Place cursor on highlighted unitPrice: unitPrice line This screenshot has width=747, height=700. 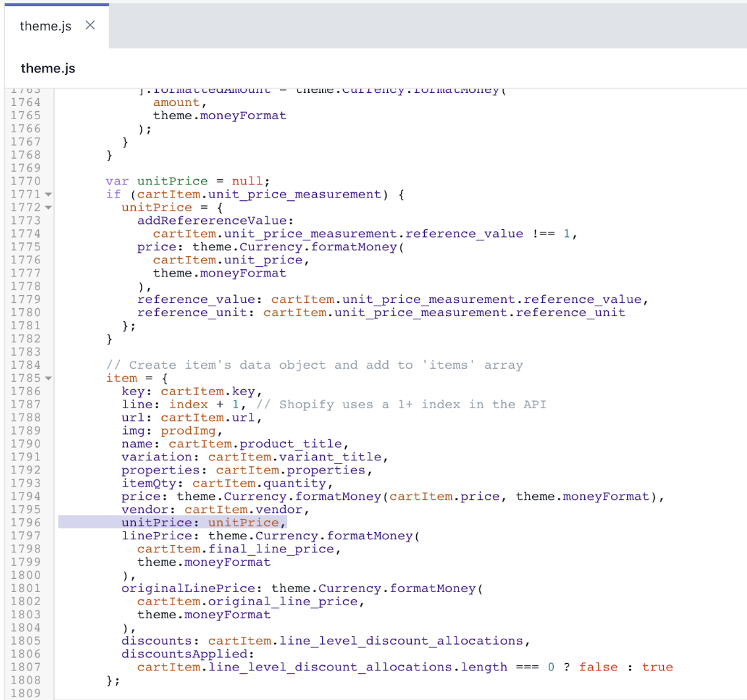pos(204,523)
